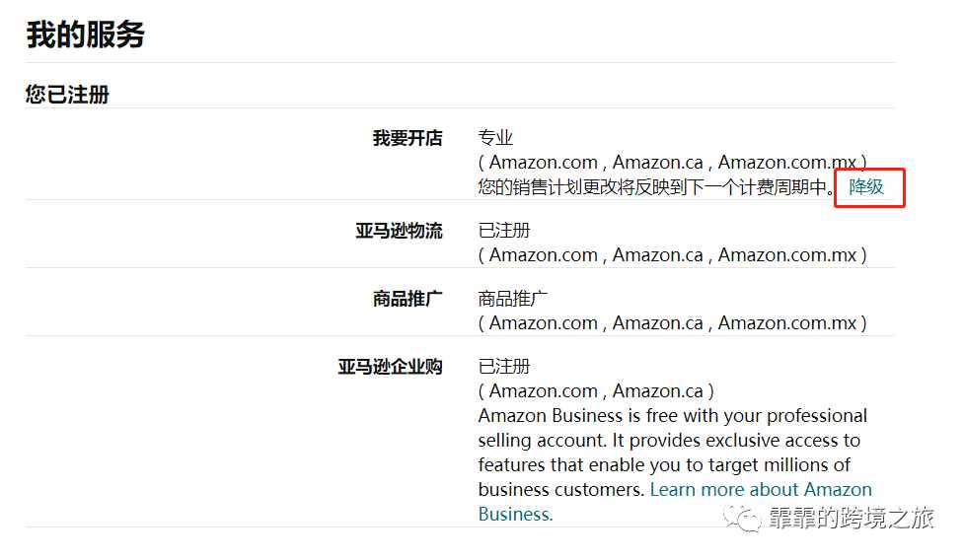965x560 pixels.
Task: Click the 亚马逊物流 row label
Action: [399, 231]
